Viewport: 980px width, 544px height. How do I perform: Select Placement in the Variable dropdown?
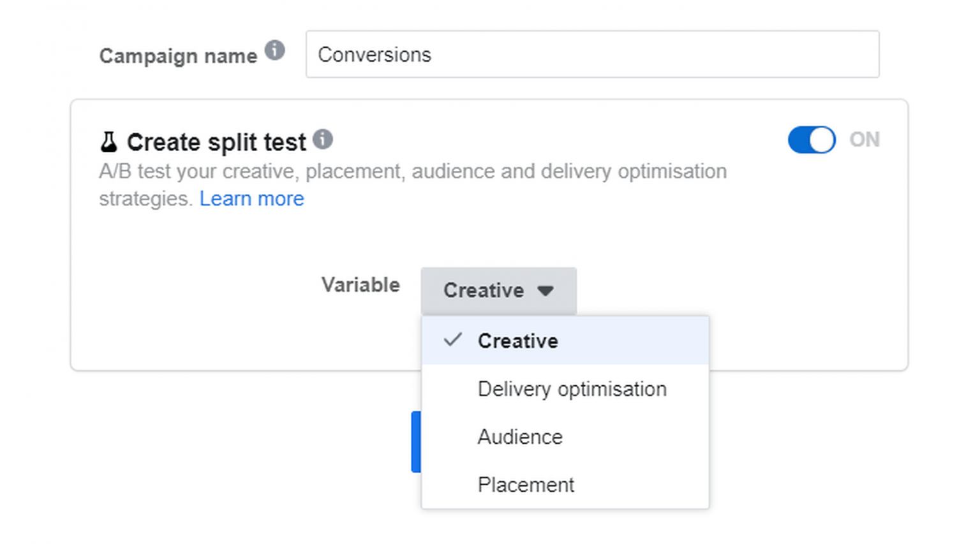(x=525, y=485)
